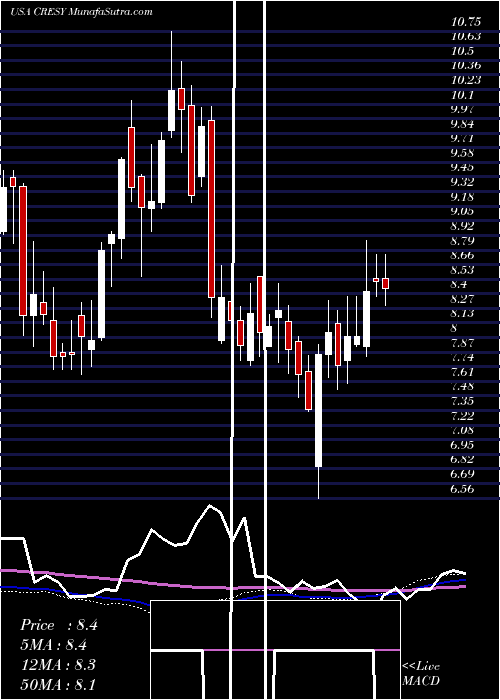Click the 9.32 price axis label

point(462,183)
